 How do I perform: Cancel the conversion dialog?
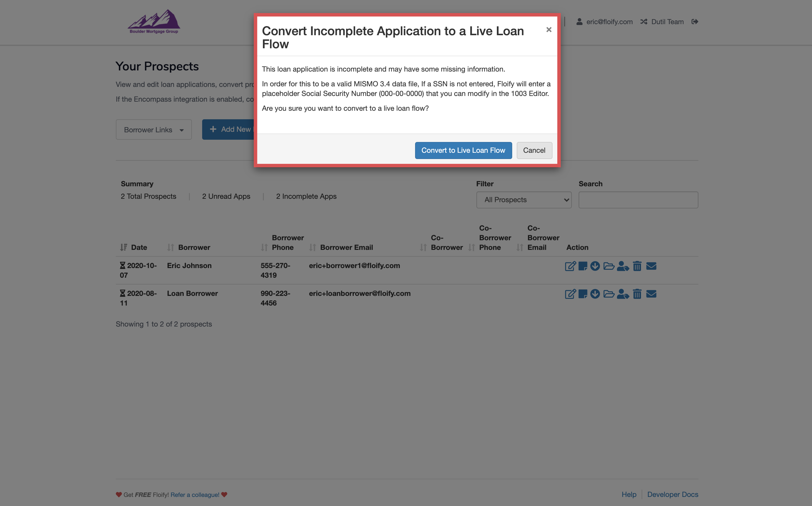coord(534,150)
